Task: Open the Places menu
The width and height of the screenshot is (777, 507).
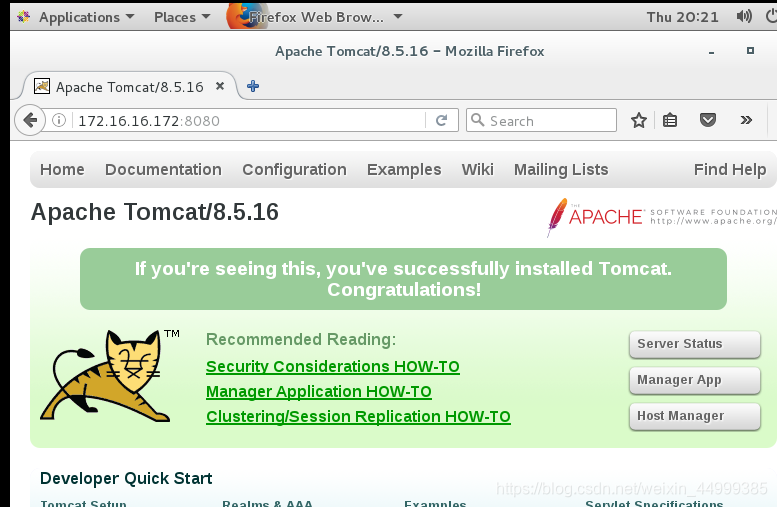Action: pos(182,17)
